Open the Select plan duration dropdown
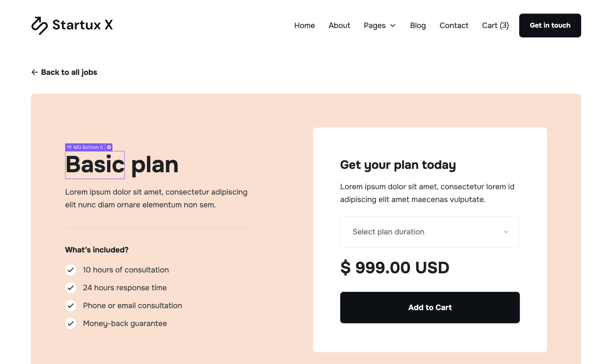This screenshot has height=364, width=612. [430, 231]
